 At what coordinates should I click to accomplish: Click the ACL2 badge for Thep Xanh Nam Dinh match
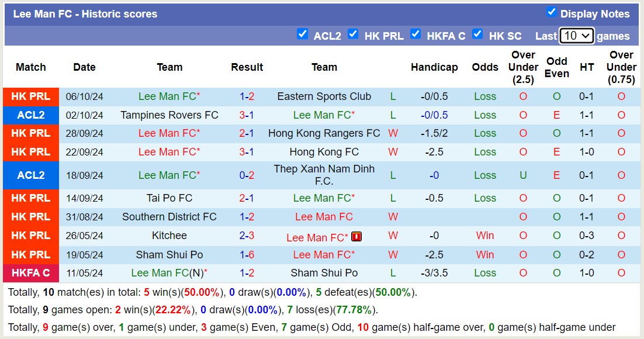[x=30, y=175]
